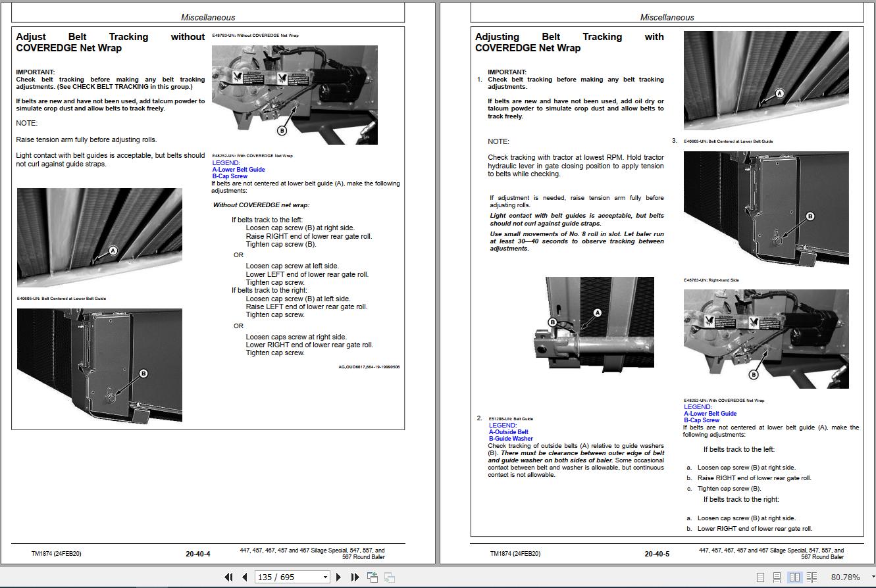The height and width of the screenshot is (588, 876).
Task: Click the page number '20-40-5' footer
Action: [657, 554]
